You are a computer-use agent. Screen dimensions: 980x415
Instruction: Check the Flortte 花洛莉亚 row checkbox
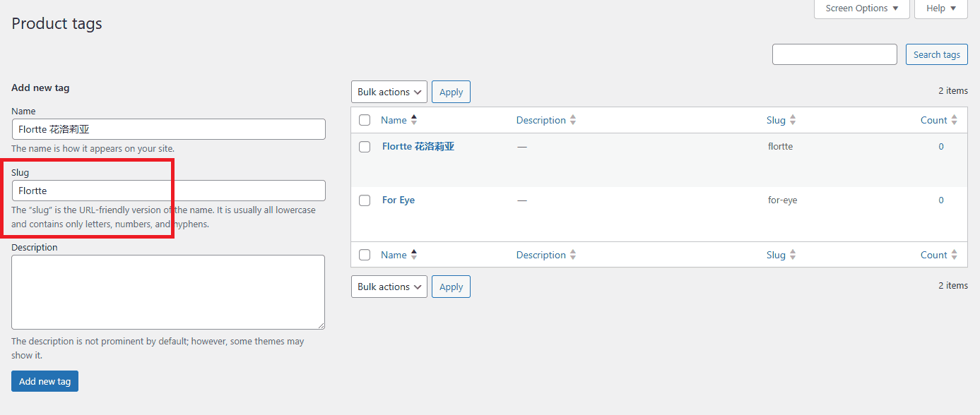[x=365, y=147]
